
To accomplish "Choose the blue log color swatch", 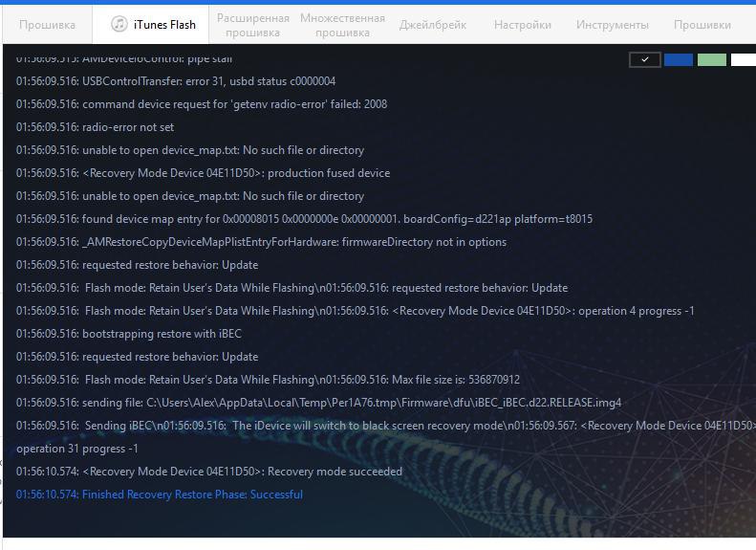I will 679,59.
